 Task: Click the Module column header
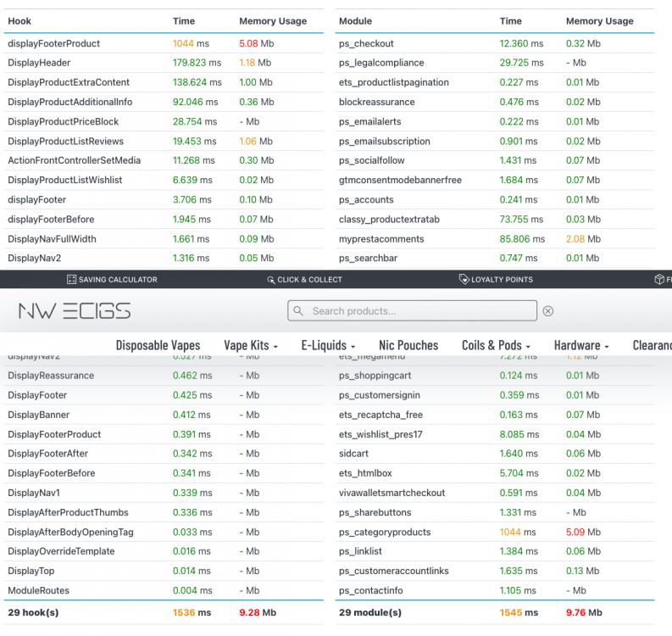click(355, 21)
